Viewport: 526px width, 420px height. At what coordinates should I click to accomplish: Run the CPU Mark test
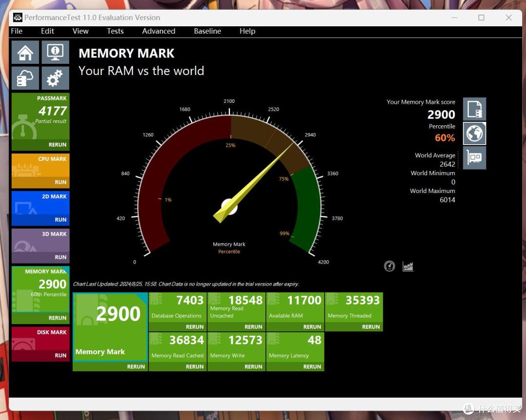click(x=60, y=182)
